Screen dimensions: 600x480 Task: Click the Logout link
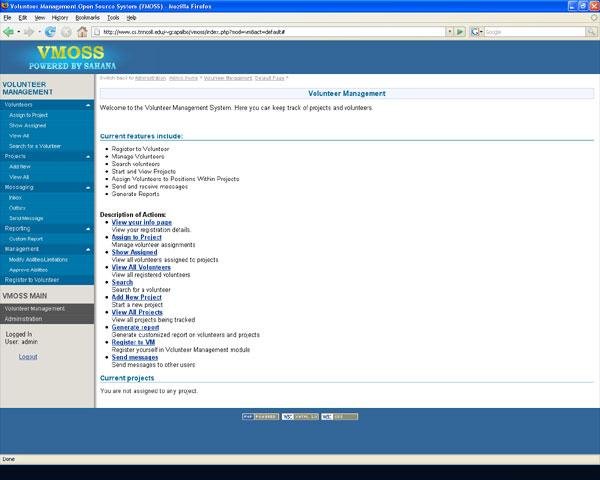[x=28, y=356]
